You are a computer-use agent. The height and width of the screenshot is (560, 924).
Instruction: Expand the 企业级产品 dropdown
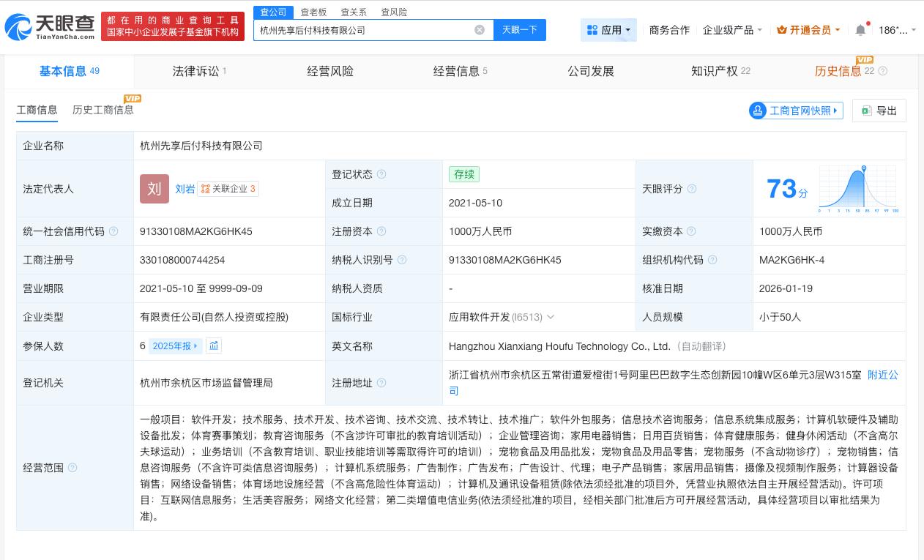point(732,30)
